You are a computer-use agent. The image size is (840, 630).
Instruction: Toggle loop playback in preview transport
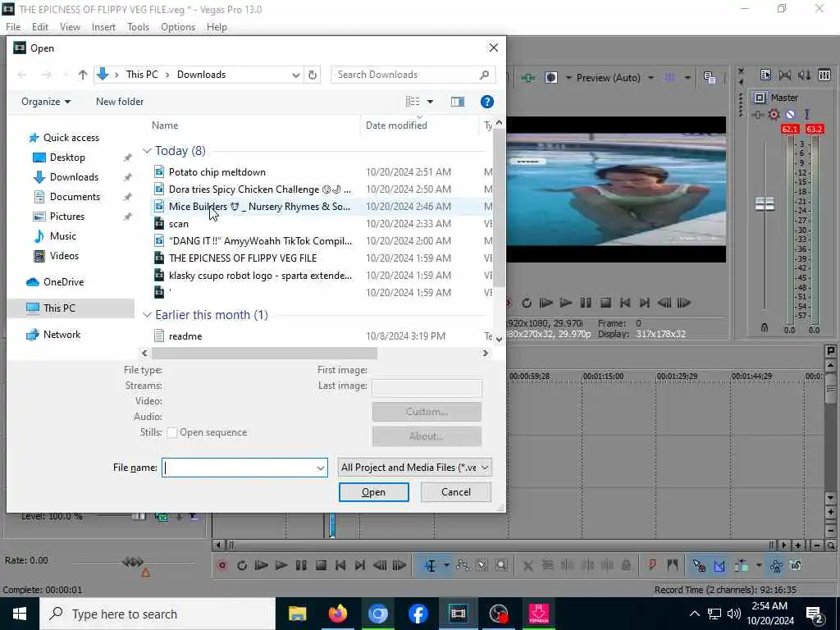[527, 304]
